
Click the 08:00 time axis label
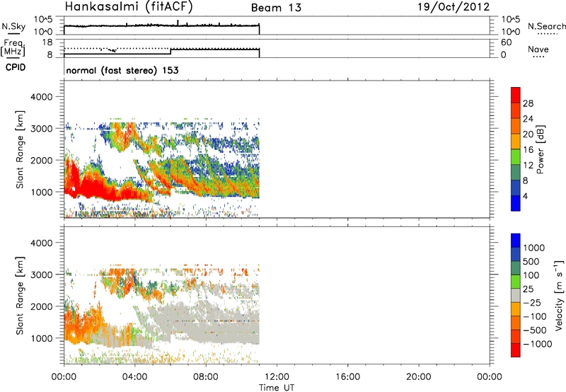click(206, 377)
